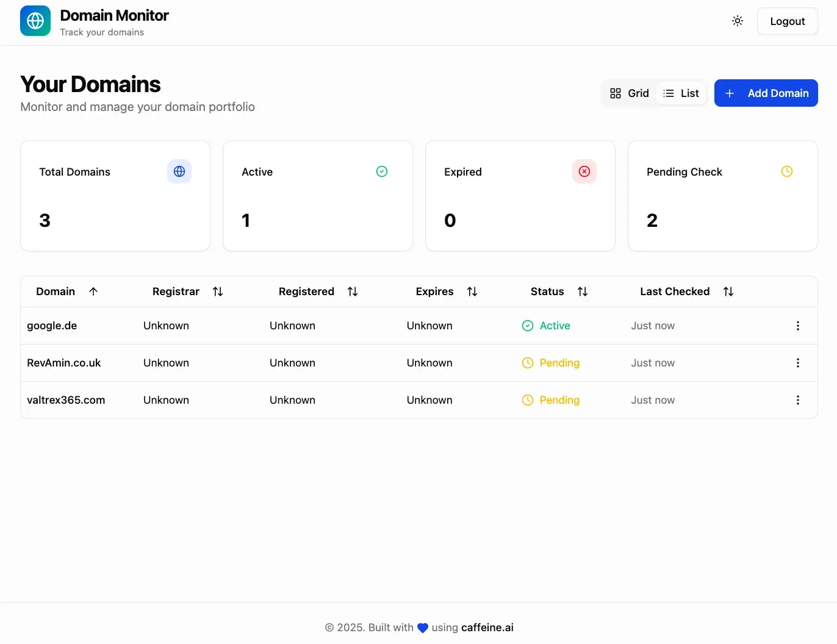This screenshot has width=837, height=644.
Task: Click the sort icon next to Expires
Action: pyautogui.click(x=472, y=292)
